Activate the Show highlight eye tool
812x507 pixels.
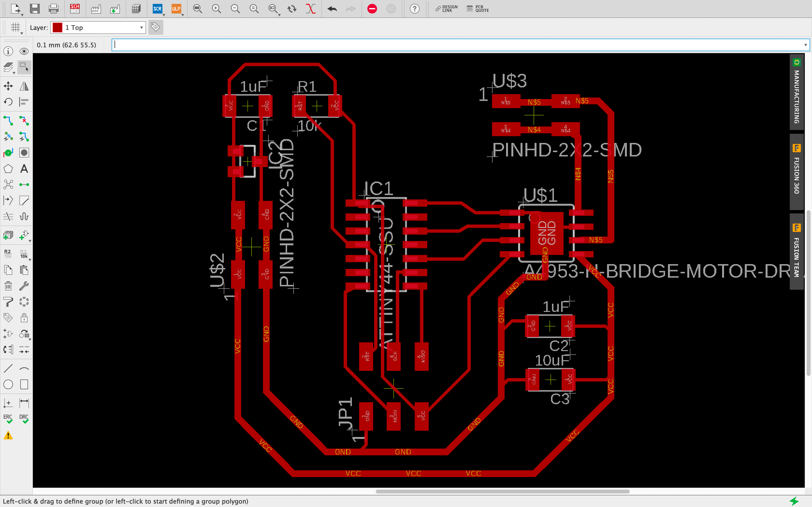[24, 51]
